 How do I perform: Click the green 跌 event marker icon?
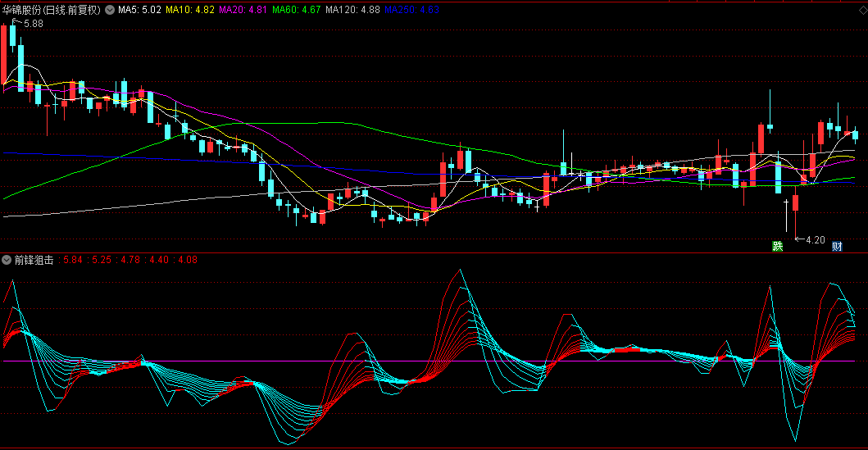(777, 246)
